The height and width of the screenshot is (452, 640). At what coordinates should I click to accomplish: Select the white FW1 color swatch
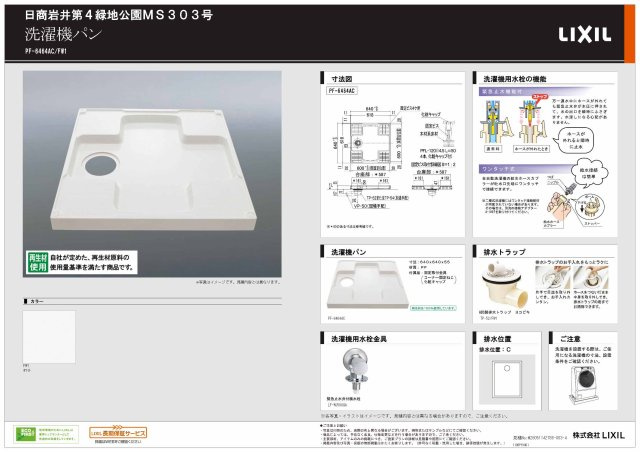point(49,337)
